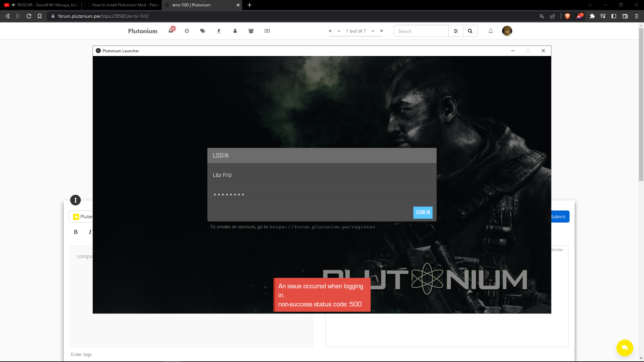The width and height of the screenshot is (644, 362).
Task: Open forum notifications inbox with red badge
Action: coord(171,31)
